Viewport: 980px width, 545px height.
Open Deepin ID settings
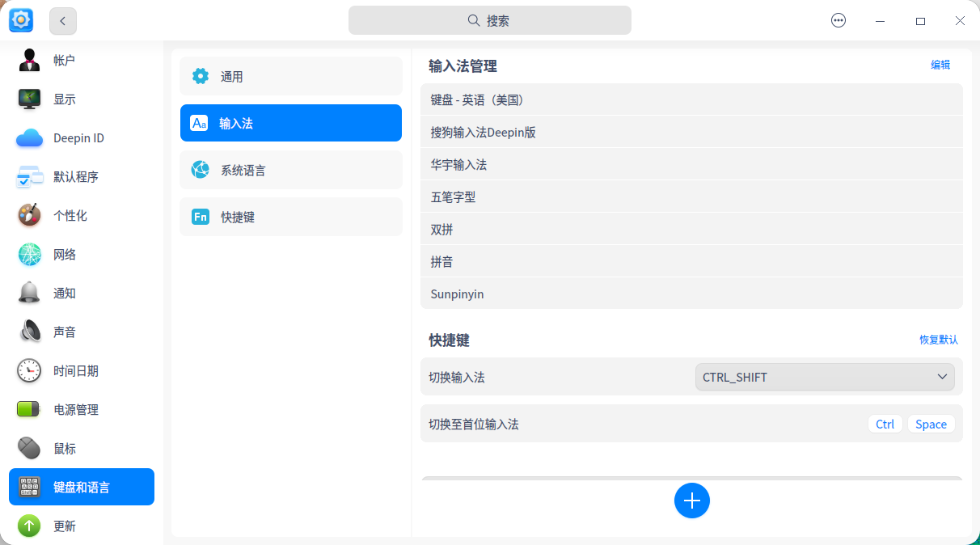pyautogui.click(x=30, y=137)
